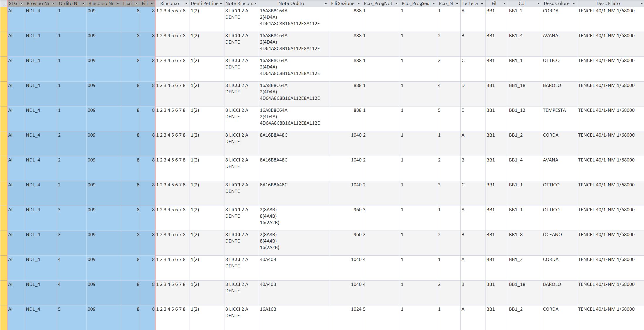Open the Rincorso Nr column dropdown arrow
This screenshot has height=330, width=644.
coord(118,4)
